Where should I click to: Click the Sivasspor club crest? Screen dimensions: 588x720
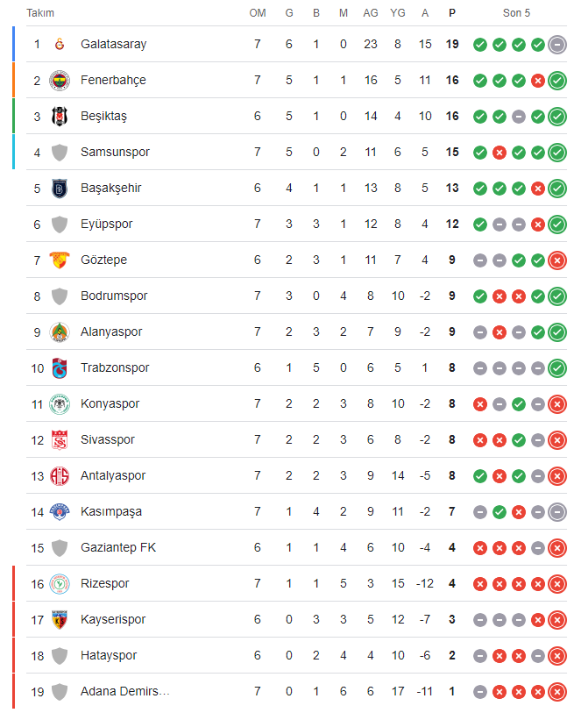(60, 440)
